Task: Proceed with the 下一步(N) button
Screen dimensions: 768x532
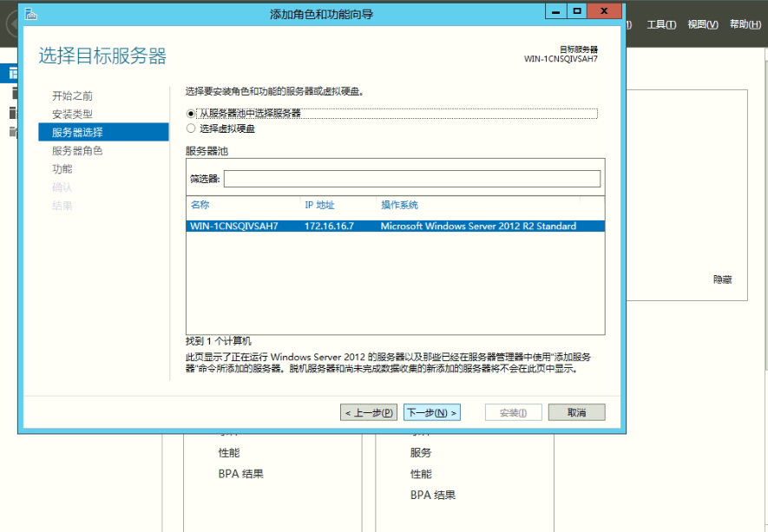Action: (432, 412)
